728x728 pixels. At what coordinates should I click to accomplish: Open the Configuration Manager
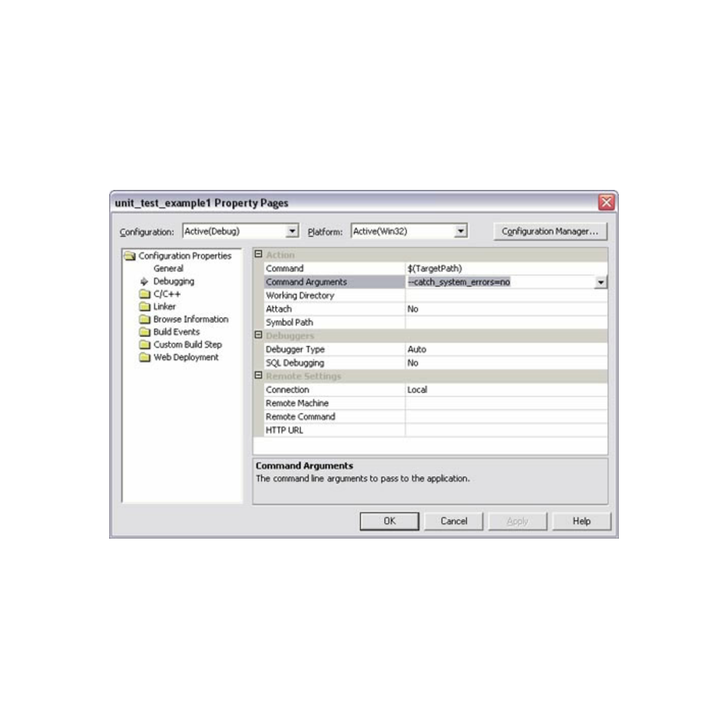pyautogui.click(x=549, y=231)
